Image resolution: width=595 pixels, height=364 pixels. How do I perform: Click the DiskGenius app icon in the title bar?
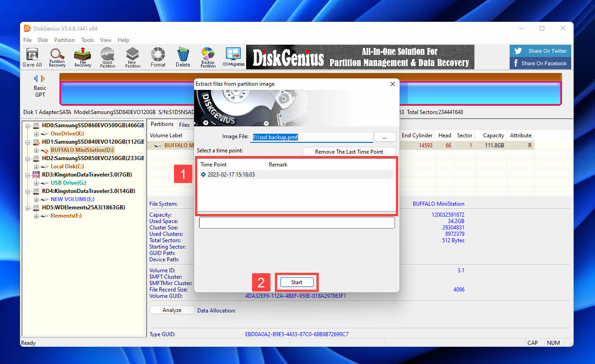(27, 28)
